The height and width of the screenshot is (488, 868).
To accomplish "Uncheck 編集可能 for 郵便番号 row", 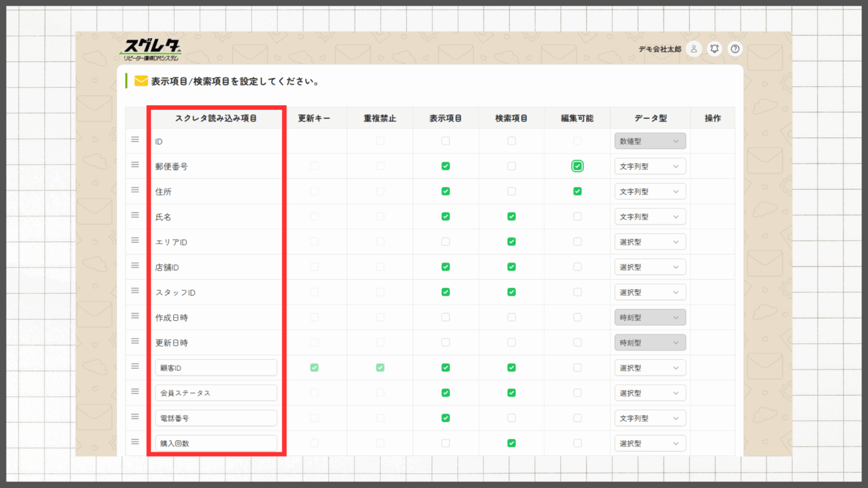I will [577, 166].
